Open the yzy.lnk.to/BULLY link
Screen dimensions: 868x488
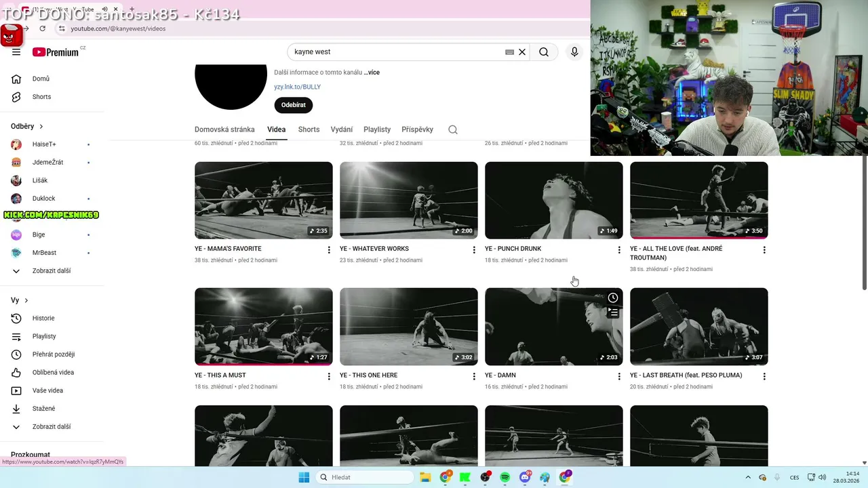pyautogui.click(x=298, y=87)
